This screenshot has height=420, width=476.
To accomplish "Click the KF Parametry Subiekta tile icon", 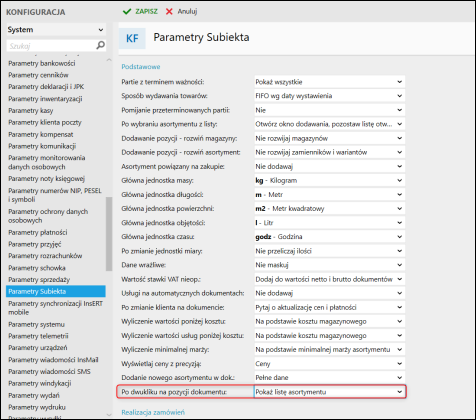I will point(132,38).
